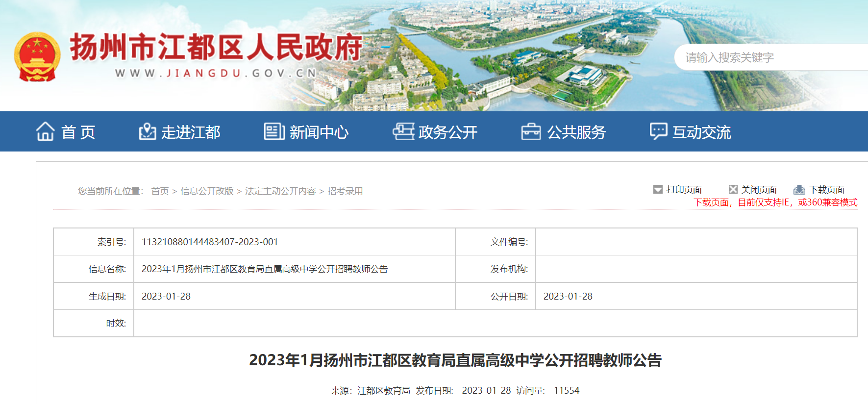Click the 发布机构 label cell

[x=496, y=269]
